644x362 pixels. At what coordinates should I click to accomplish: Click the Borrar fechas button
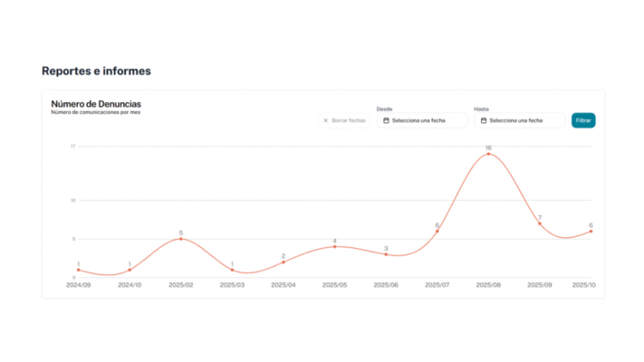(344, 120)
